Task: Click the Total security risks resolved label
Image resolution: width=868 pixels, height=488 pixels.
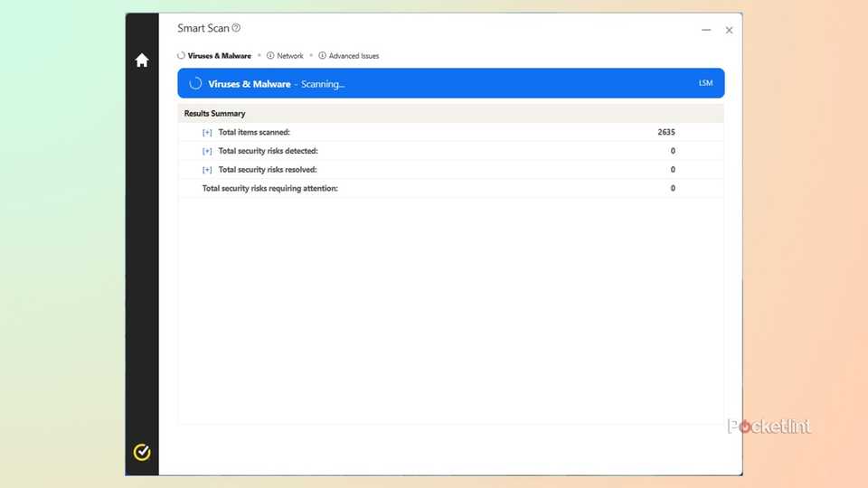Action: (268, 170)
